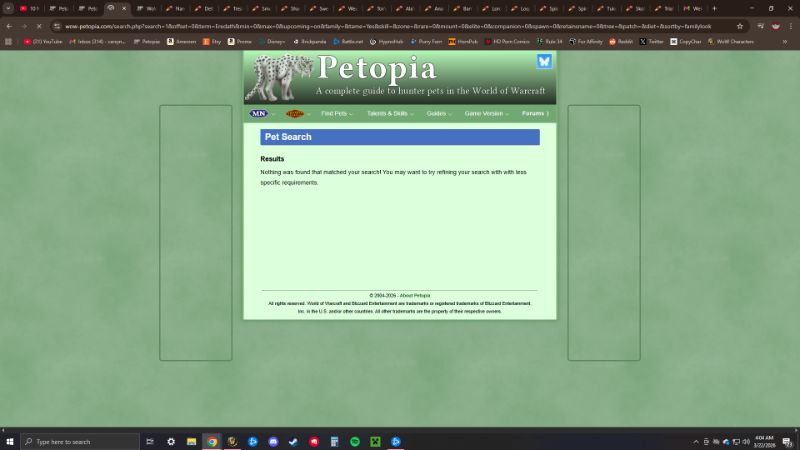Open Minecraft creeper icon on taskbar
Viewport: 800px width, 450px height.
coord(375,442)
